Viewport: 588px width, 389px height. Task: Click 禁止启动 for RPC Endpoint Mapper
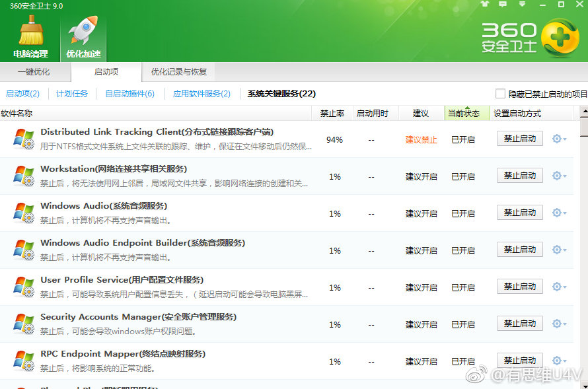520,361
